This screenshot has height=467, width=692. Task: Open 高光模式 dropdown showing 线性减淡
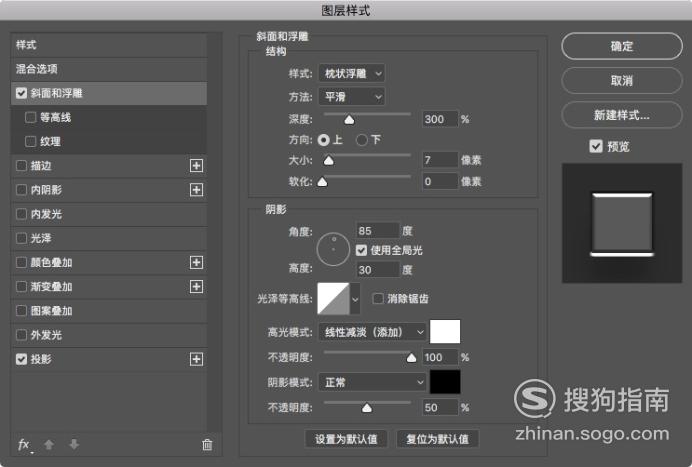(x=372, y=332)
